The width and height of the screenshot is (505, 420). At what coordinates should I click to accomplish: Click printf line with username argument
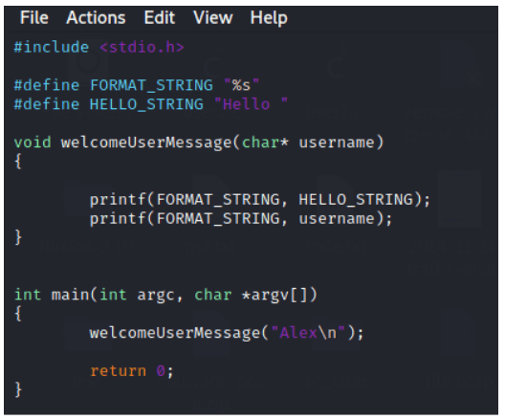coord(241,219)
